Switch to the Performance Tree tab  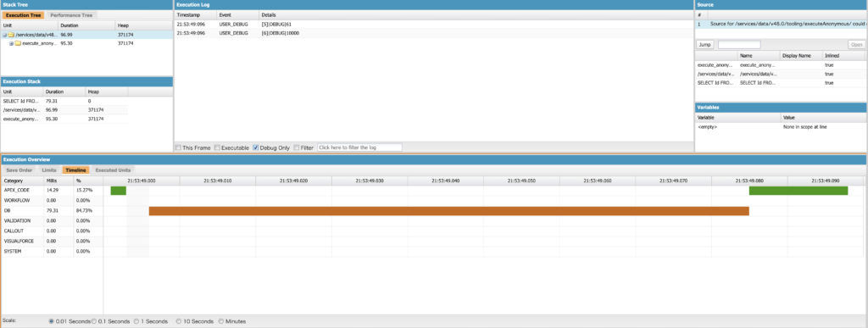coord(71,15)
